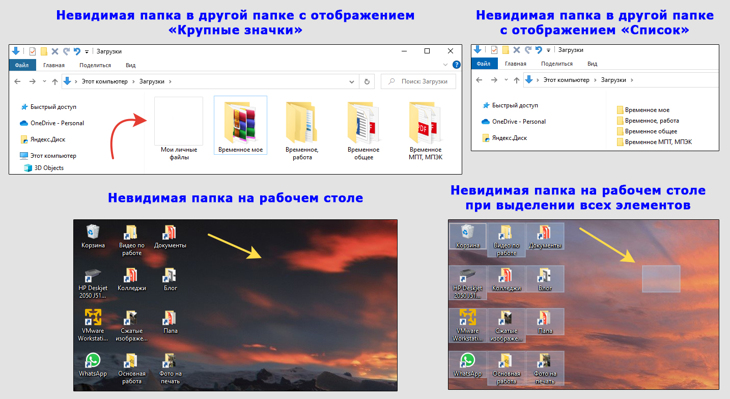Select Временное общее in list-view Explorer
This screenshot has height=399, width=730.
pos(647,131)
